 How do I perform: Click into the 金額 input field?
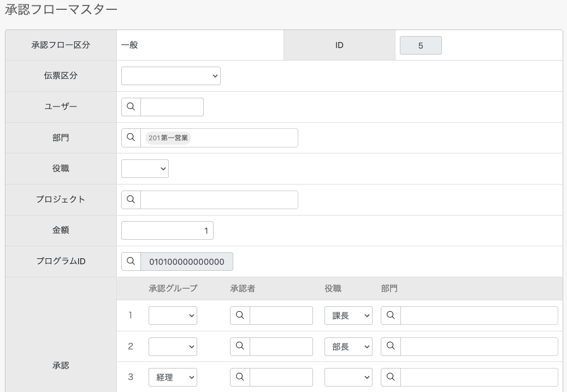tap(168, 230)
